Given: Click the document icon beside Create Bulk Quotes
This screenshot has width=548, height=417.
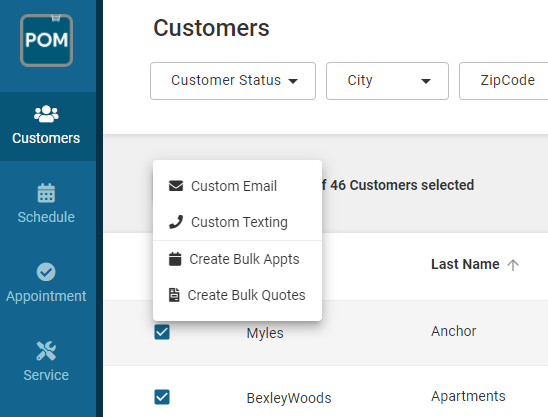Looking at the screenshot, I should [174, 295].
